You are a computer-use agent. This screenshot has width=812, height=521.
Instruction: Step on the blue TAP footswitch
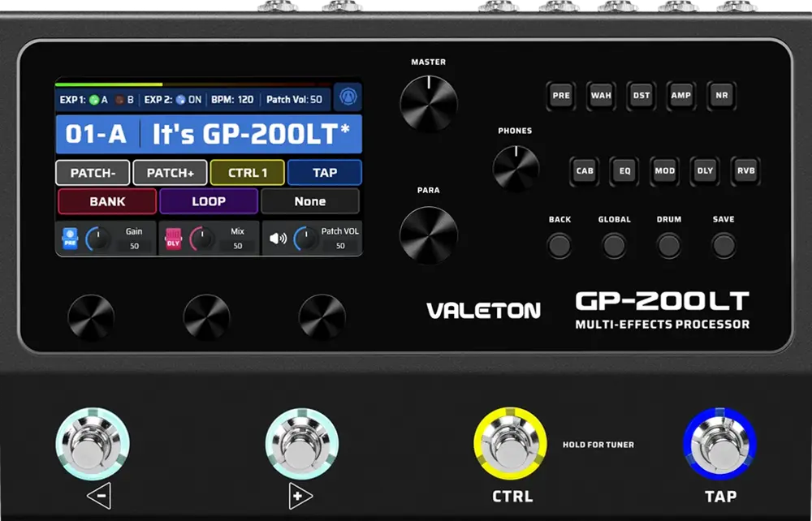(719, 443)
